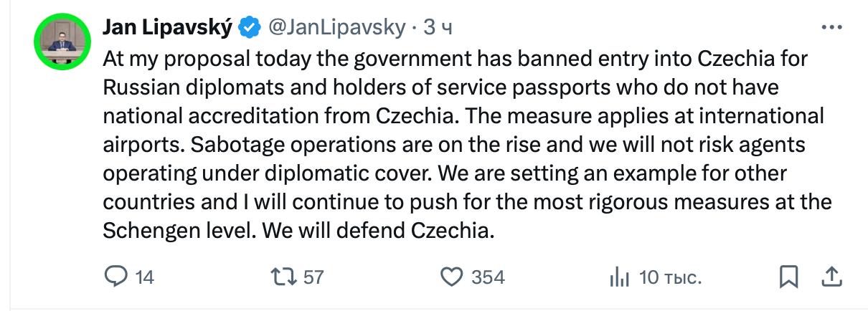
Task: Bookmark Jan Lipavský's tweet
Action: [x=788, y=277]
